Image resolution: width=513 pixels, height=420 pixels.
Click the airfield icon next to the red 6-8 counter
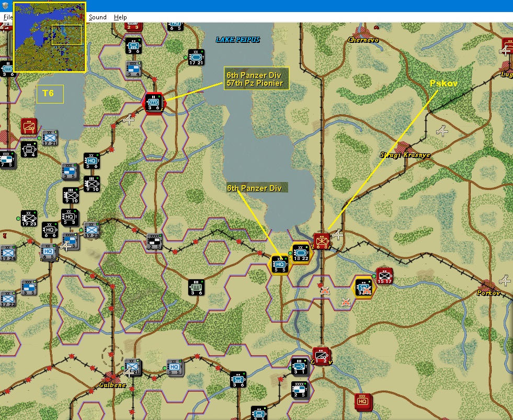pyautogui.click(x=337, y=234)
